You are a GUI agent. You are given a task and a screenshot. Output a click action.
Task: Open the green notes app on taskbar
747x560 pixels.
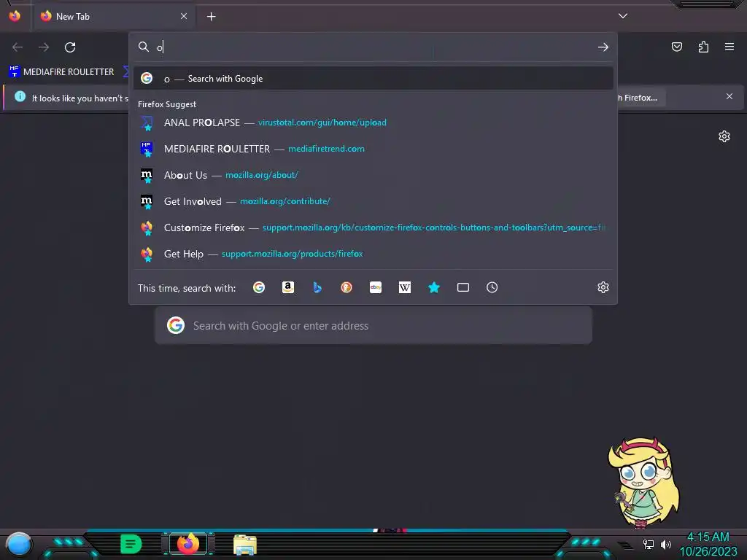click(x=131, y=544)
